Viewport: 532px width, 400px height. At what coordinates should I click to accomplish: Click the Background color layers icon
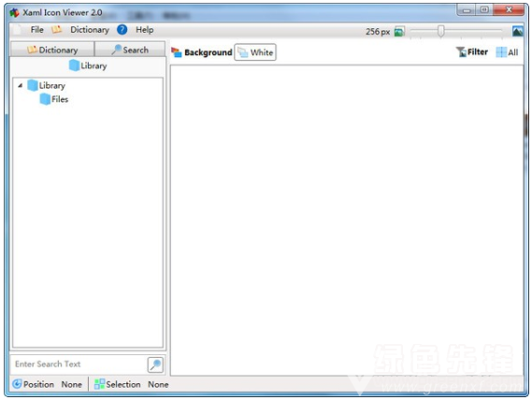click(177, 52)
